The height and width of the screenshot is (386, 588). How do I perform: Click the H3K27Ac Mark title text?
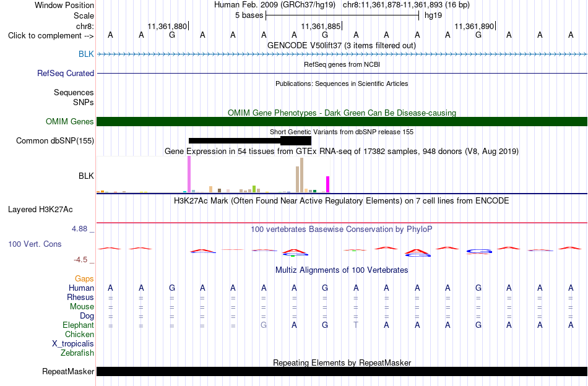click(342, 201)
